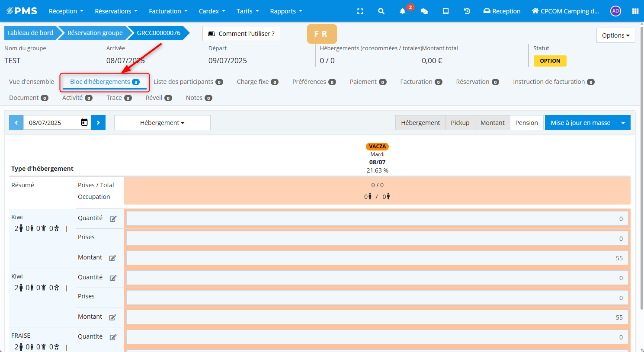Click the history clock icon

click(467, 11)
